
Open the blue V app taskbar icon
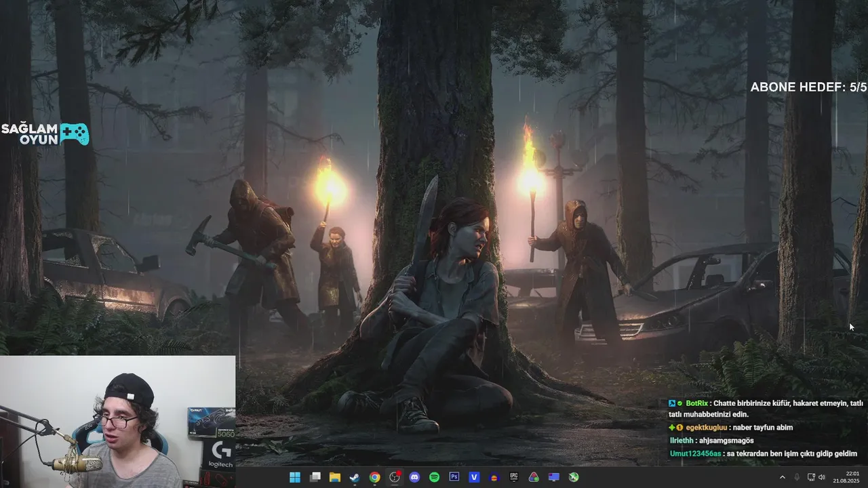tap(474, 477)
